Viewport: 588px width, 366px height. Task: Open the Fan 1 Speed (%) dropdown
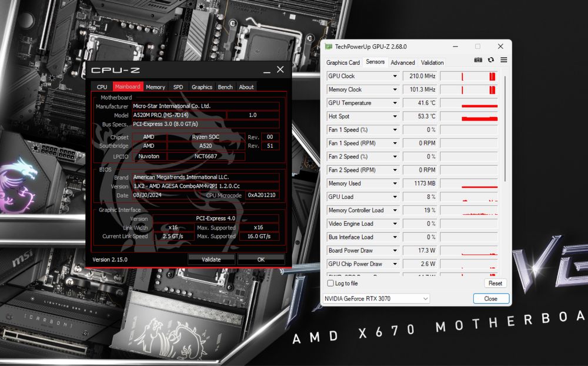pyautogui.click(x=395, y=130)
